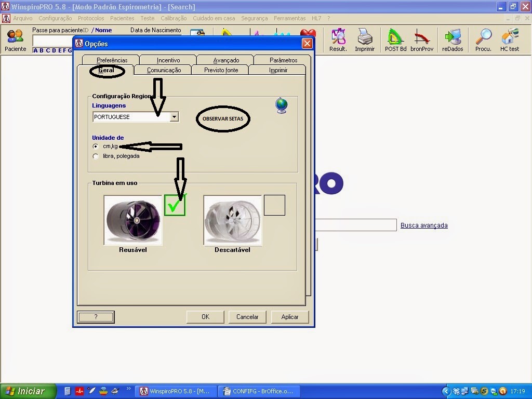Click the taskbar clock showing 17:19

(x=518, y=391)
